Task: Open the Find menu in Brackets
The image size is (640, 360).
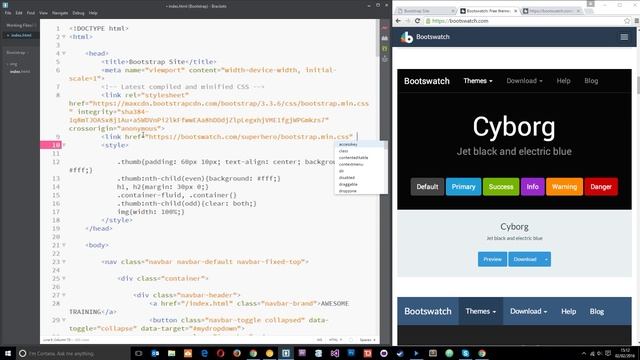Action: 31,13
